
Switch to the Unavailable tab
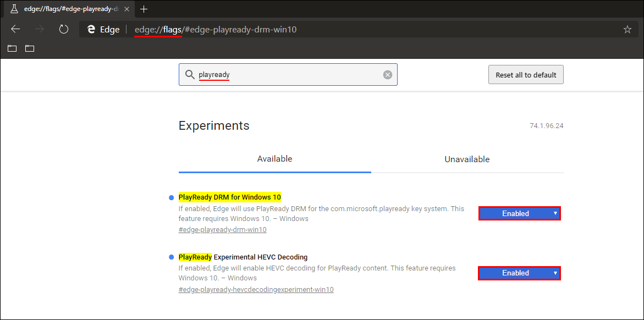click(x=467, y=159)
